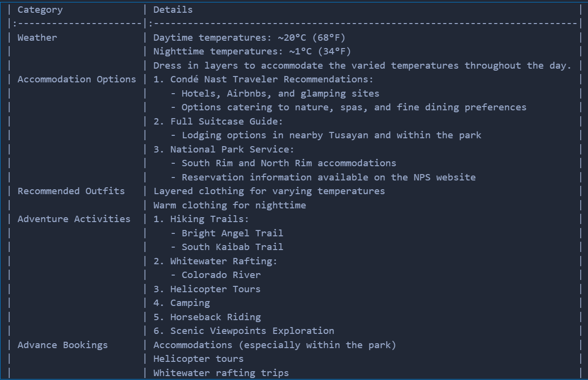Click the Whitewater Rafting heading

(215, 261)
